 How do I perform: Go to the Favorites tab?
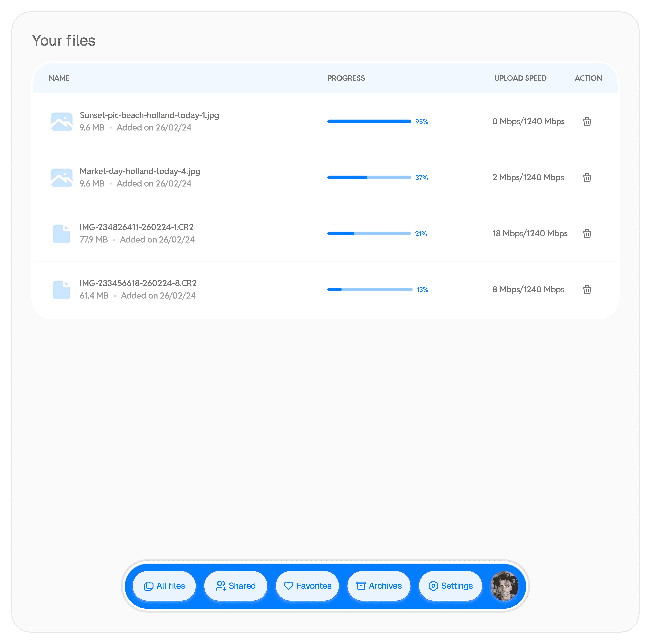307,586
